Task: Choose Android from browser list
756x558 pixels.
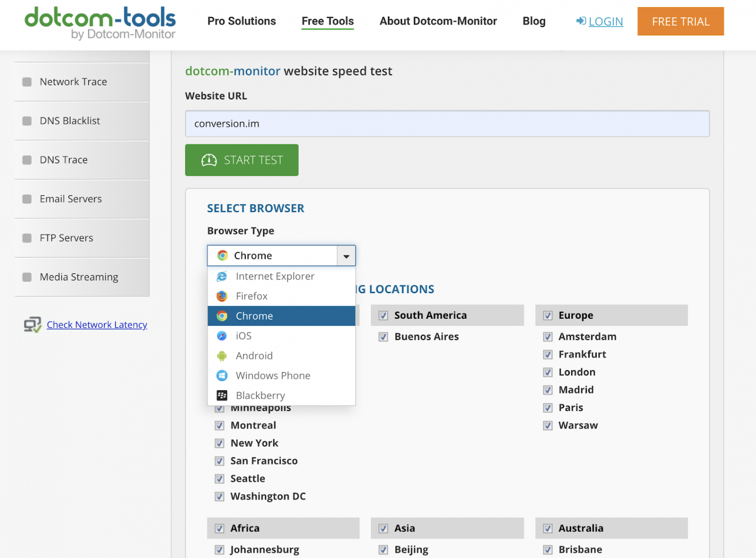Action: [282, 356]
